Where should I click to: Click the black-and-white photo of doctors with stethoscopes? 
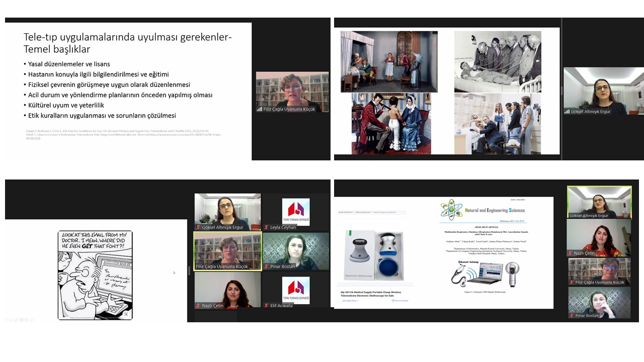[498, 61]
